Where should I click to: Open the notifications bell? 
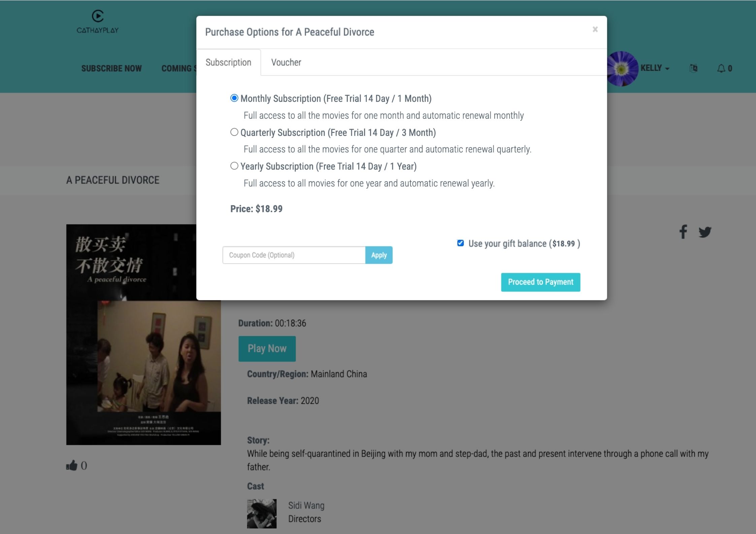point(721,68)
